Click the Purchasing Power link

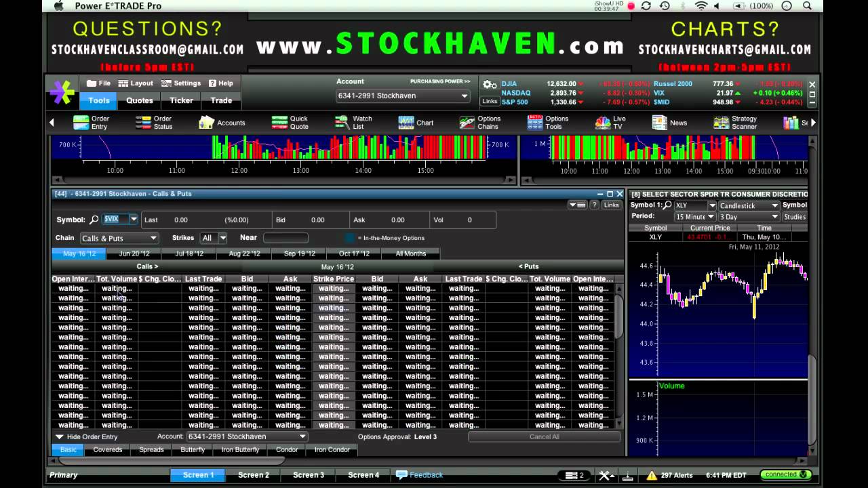pyautogui.click(x=440, y=81)
